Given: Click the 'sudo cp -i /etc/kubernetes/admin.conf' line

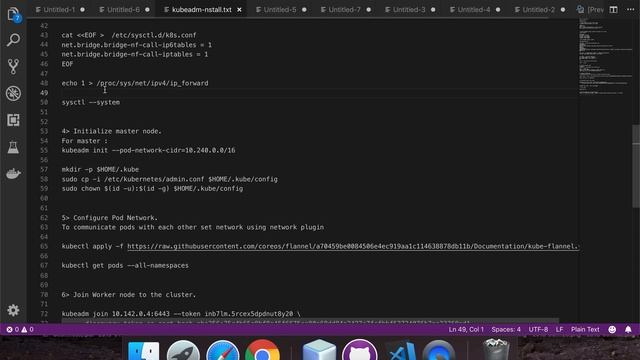Looking at the screenshot, I should pyautogui.click(x=169, y=179).
